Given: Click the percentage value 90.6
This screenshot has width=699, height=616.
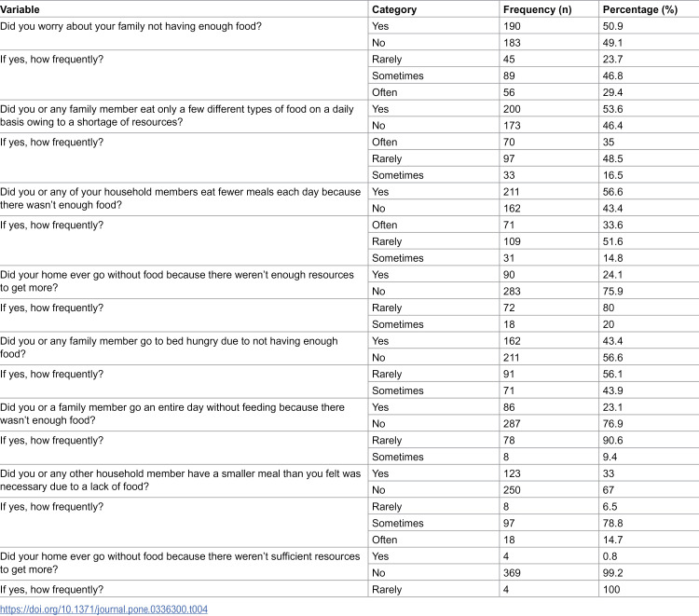Looking at the screenshot, I should pyautogui.click(x=612, y=441).
